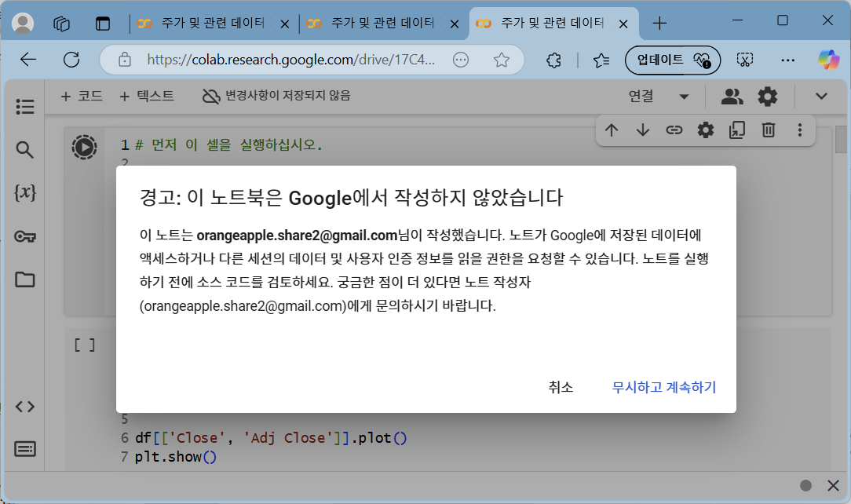Copy link to cell icon

[674, 130]
